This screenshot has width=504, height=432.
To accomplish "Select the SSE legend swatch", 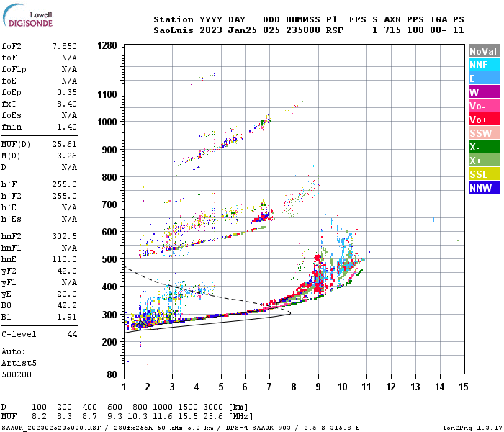I will coord(484,174).
